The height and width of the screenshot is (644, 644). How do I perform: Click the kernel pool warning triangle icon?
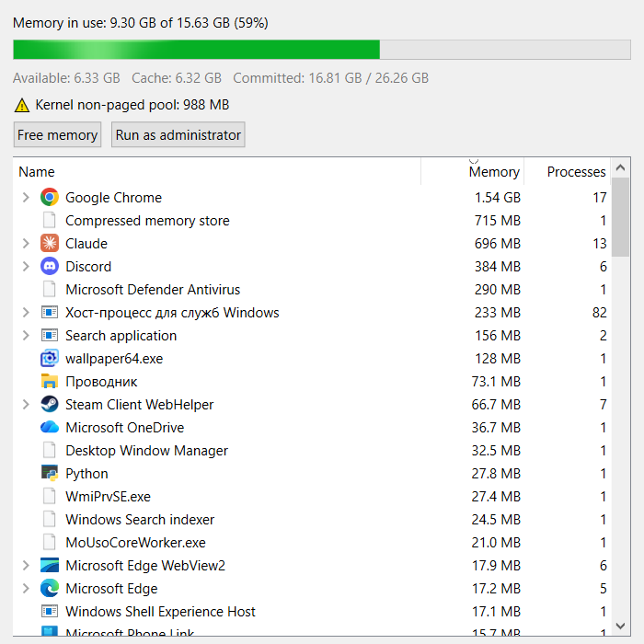point(22,106)
